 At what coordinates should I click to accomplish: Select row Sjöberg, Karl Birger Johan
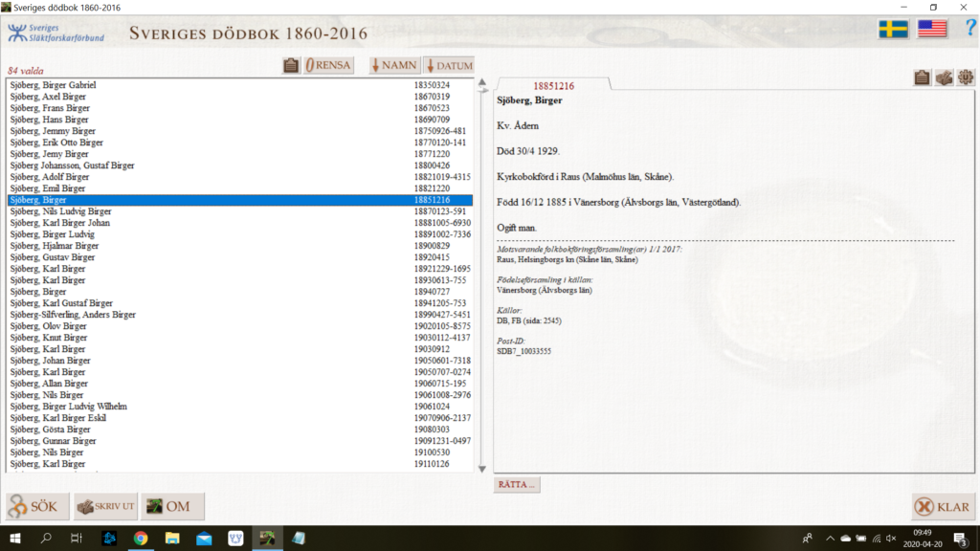click(240, 223)
